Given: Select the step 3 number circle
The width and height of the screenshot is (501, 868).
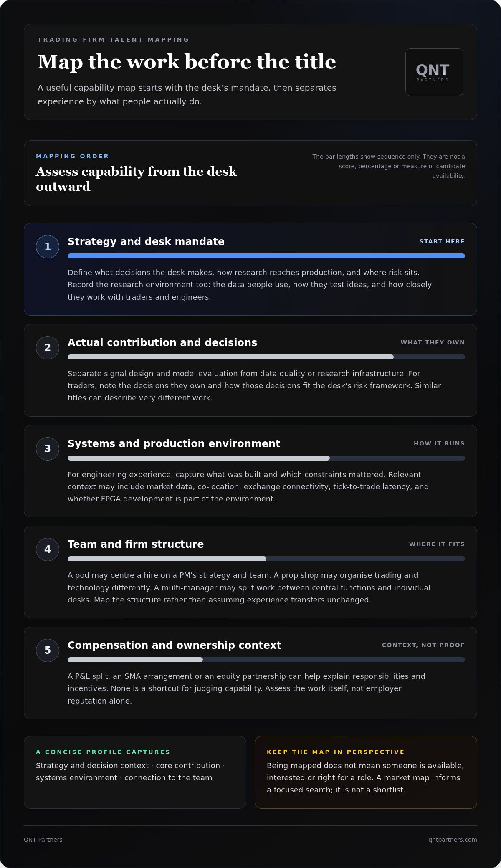Looking at the screenshot, I should (x=48, y=449).
